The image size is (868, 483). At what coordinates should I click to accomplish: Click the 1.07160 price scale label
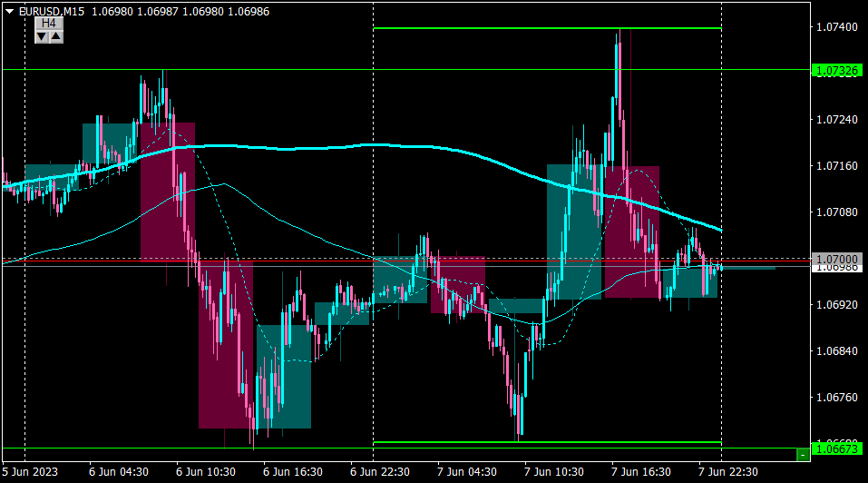point(837,165)
